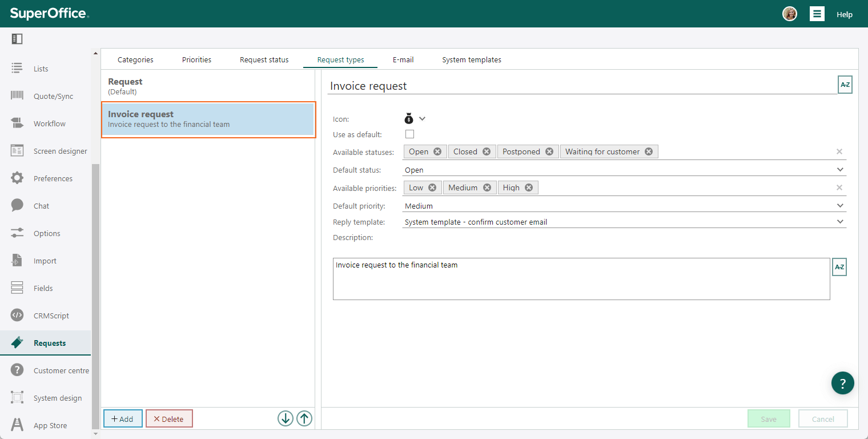Remove the High priority tag
The height and width of the screenshot is (439, 868).
tap(529, 187)
